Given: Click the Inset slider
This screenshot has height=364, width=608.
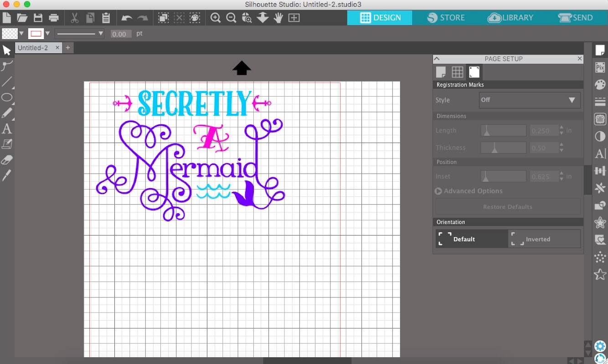Looking at the screenshot, I should pos(504,176).
